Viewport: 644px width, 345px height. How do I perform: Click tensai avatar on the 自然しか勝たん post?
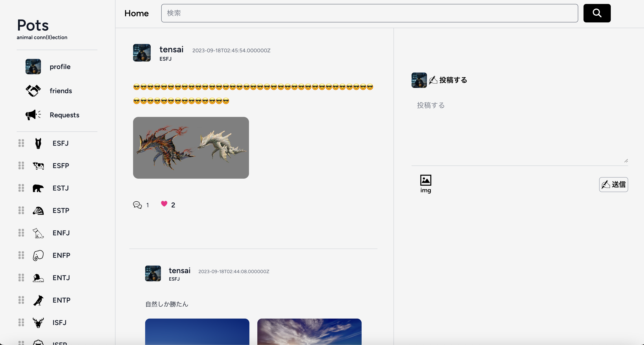click(153, 273)
